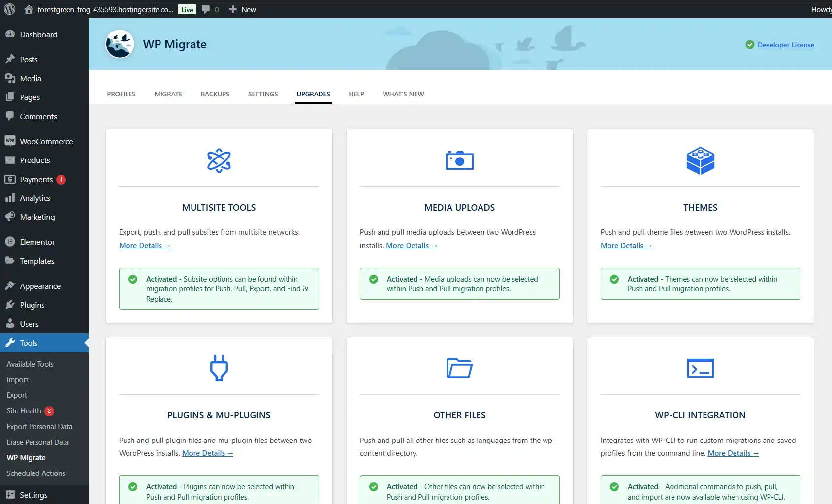Click the Elementor sidebar icon
832x504 pixels.
click(10, 242)
